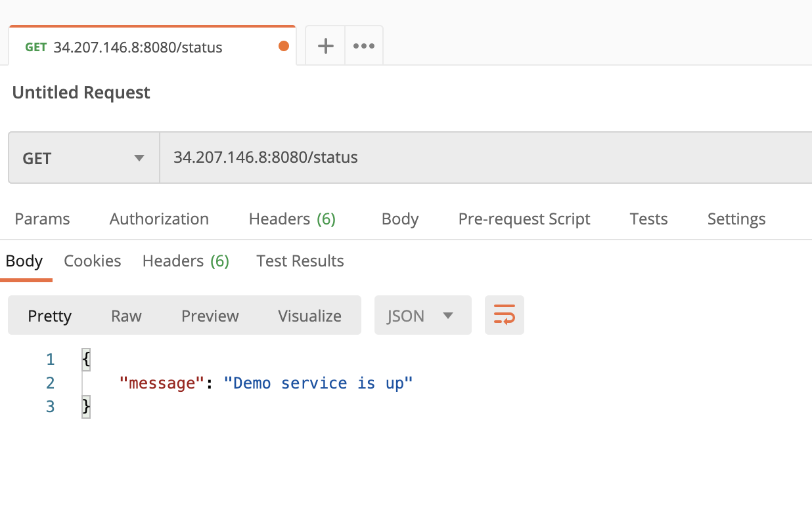Switch to Raw view
The width and height of the screenshot is (812, 508).
(126, 316)
